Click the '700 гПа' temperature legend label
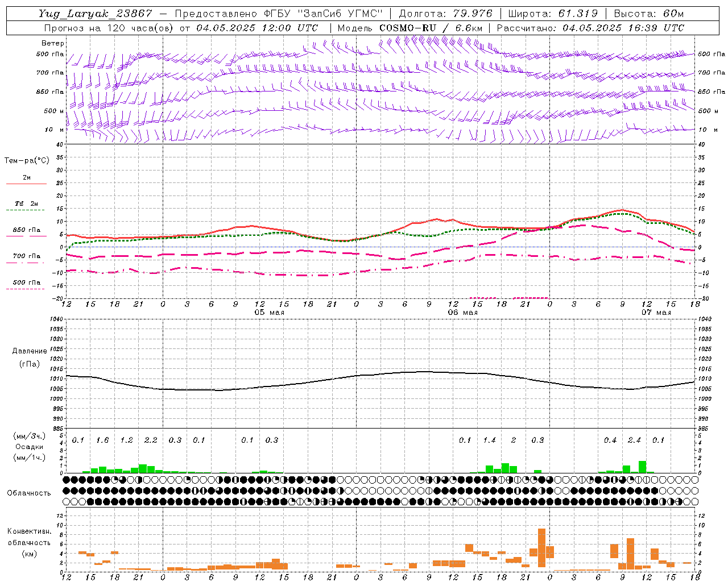 tap(27, 256)
